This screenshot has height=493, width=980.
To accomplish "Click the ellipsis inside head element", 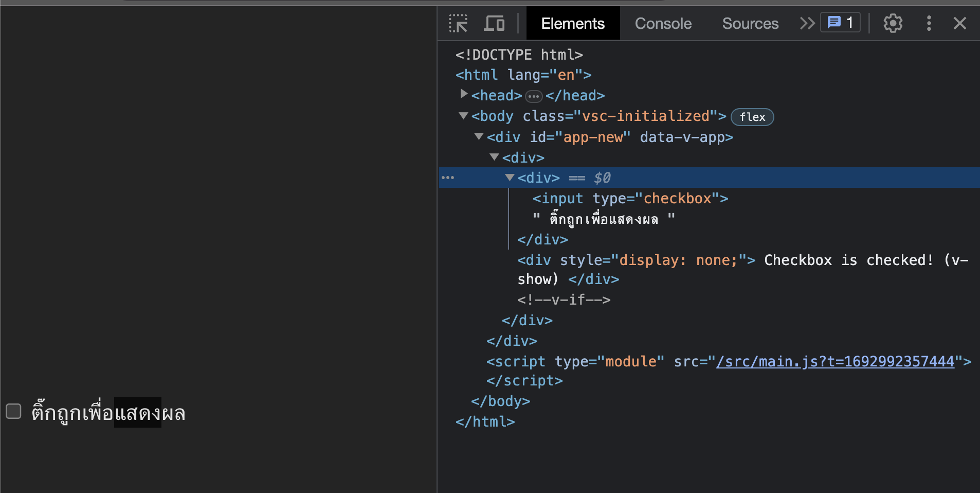I will [534, 96].
